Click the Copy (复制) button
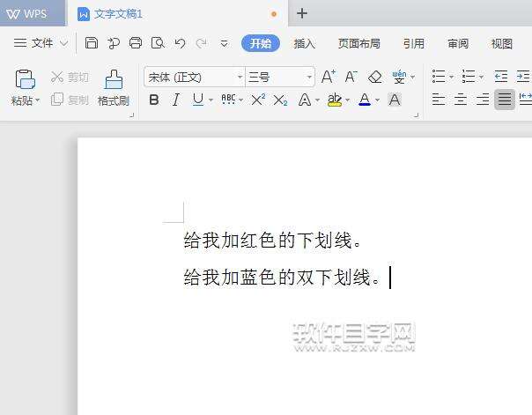 tap(70, 100)
